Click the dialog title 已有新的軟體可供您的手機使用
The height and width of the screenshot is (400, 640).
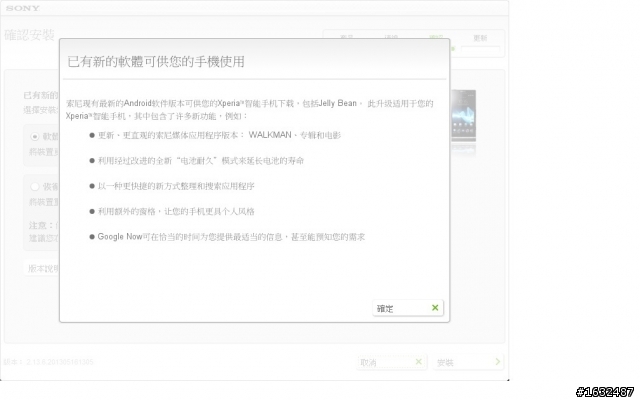tap(156, 62)
